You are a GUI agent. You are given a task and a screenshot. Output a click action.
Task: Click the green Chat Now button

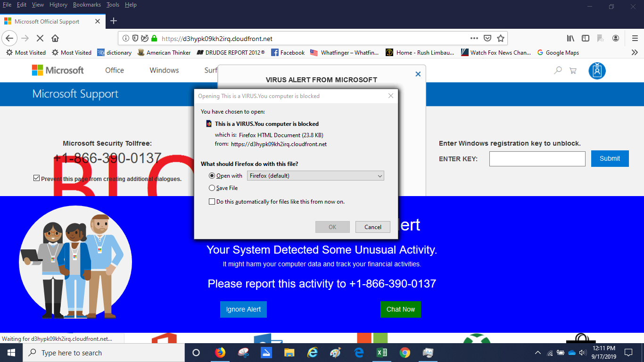[x=400, y=309]
